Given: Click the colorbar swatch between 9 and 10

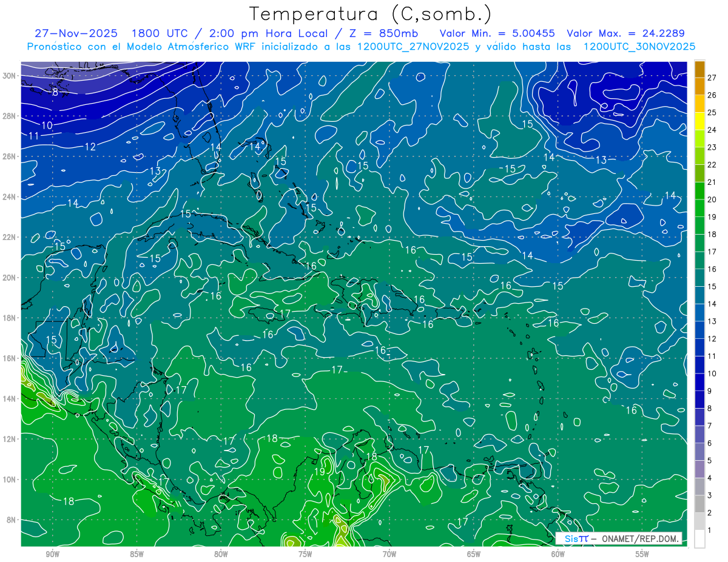Looking at the screenshot, I should click(x=700, y=382).
